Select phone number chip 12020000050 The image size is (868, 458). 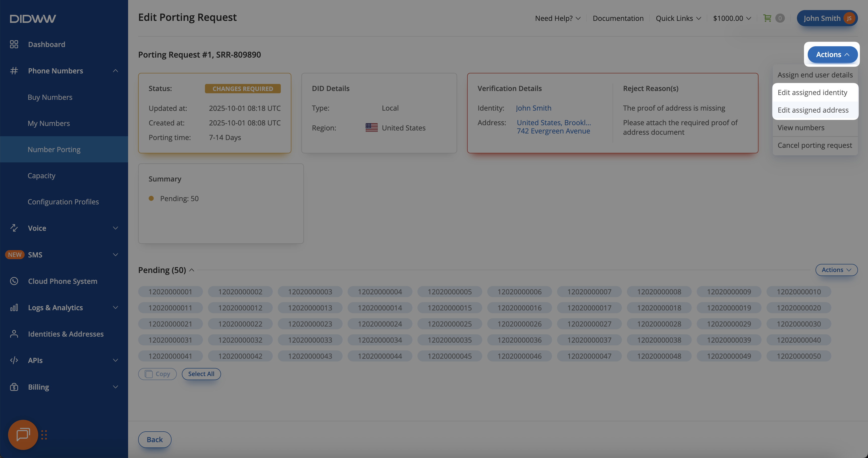(x=799, y=356)
